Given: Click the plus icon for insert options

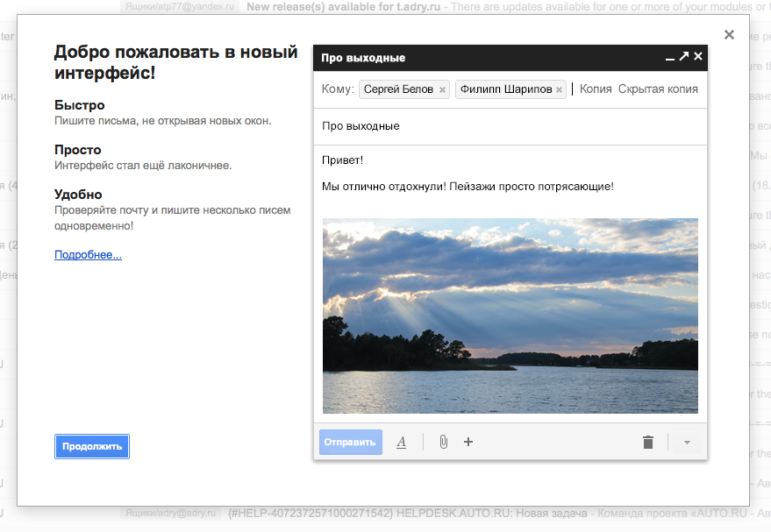Looking at the screenshot, I should click(x=468, y=442).
